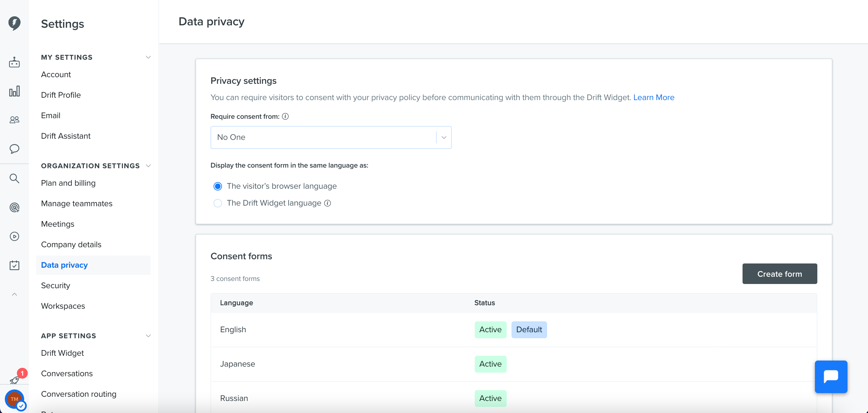
Task: Select Data privacy in the menu
Action: pos(93,265)
